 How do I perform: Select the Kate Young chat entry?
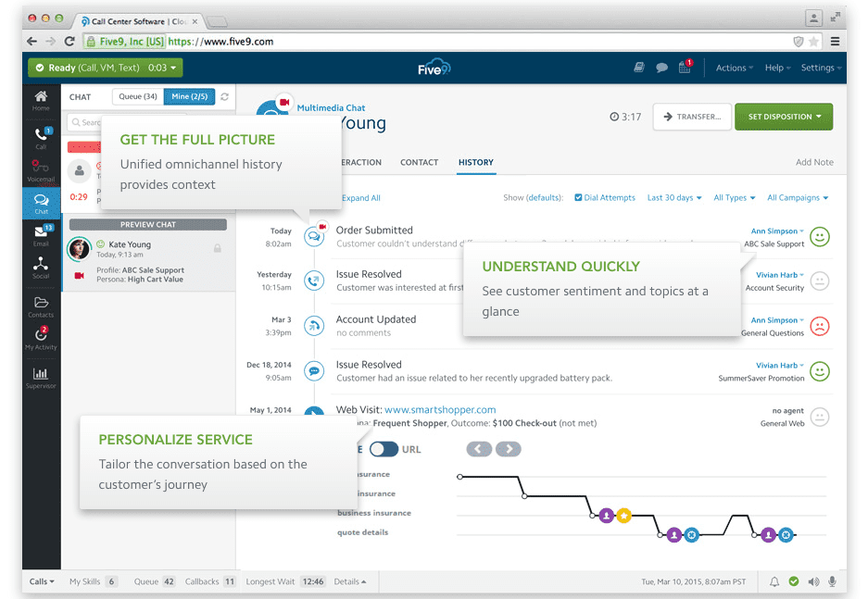click(146, 259)
